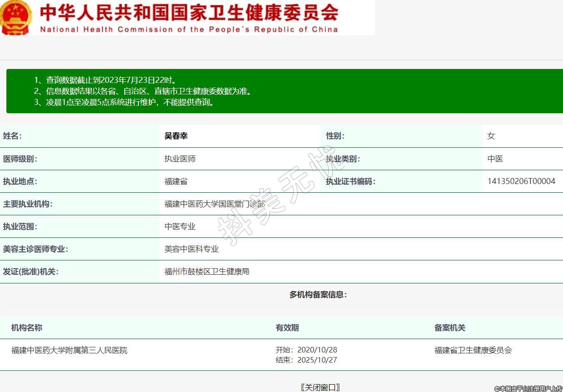Click the national emblem icon
The height and width of the screenshot is (392, 563).
(16, 17)
